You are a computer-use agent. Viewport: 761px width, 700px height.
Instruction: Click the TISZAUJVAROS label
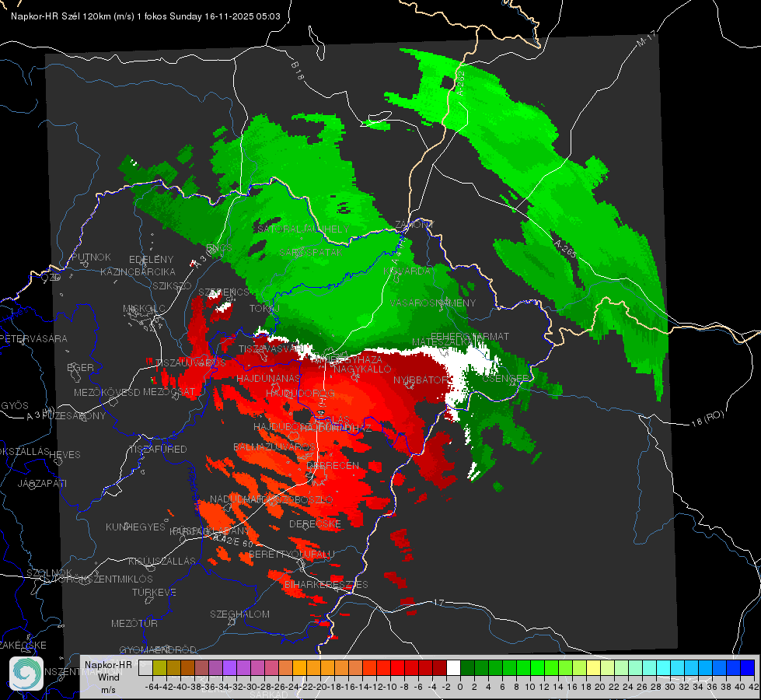coord(190,363)
